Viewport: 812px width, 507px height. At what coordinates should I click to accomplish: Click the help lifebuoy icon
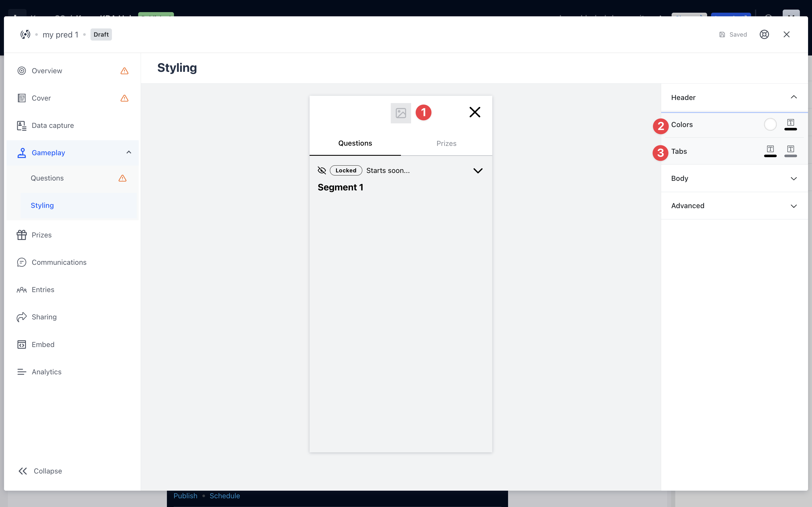coord(764,35)
